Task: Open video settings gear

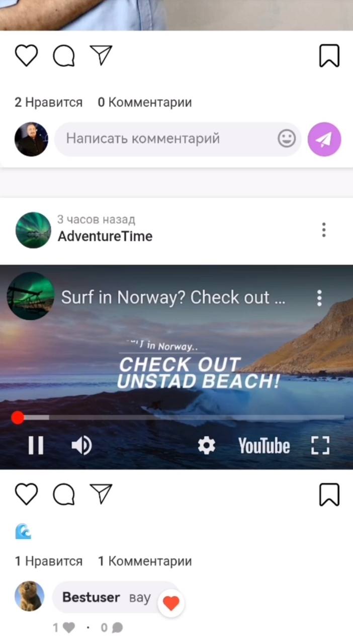Action: click(206, 445)
